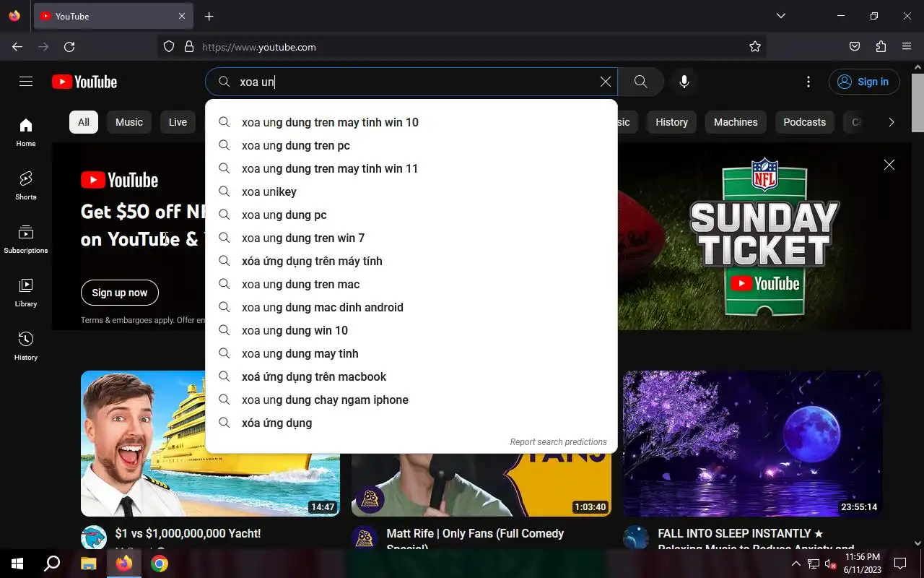The width and height of the screenshot is (924, 578).
Task: Start voice search with the microphone
Action: [684, 82]
